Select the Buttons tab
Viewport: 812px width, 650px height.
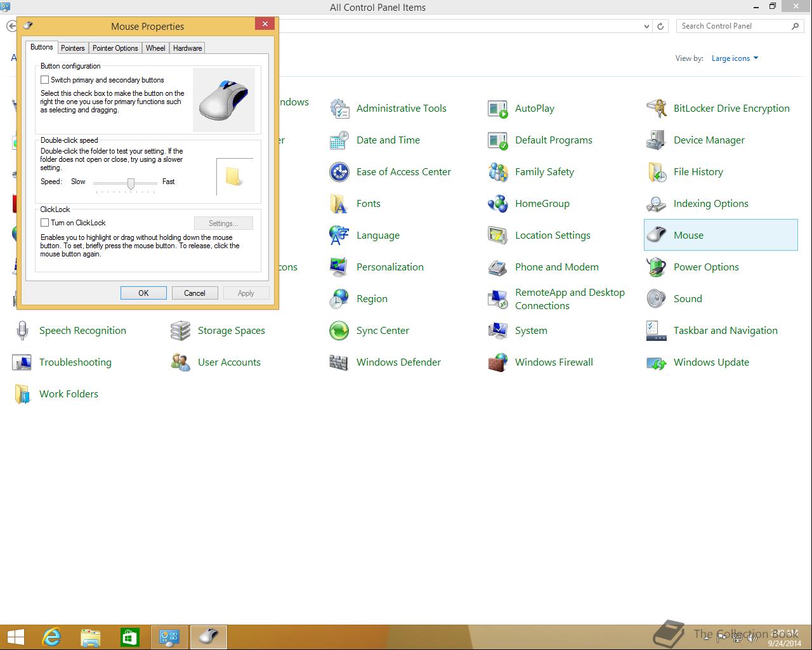(x=42, y=47)
